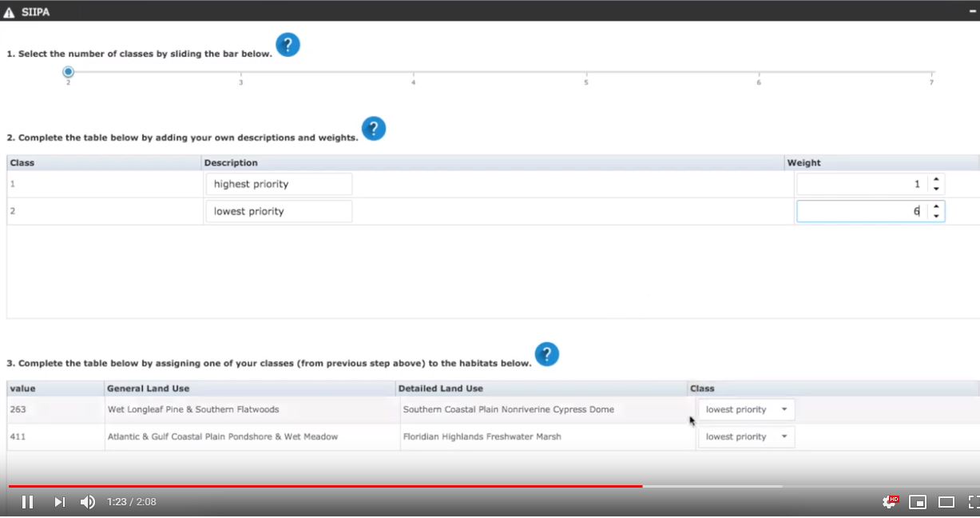Mute the video volume

point(88,502)
